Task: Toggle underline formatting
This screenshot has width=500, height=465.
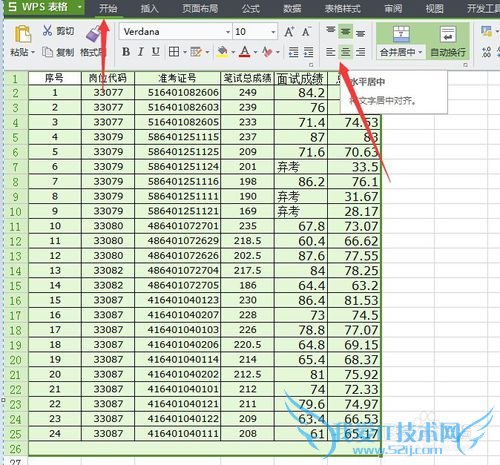Action: [156, 52]
